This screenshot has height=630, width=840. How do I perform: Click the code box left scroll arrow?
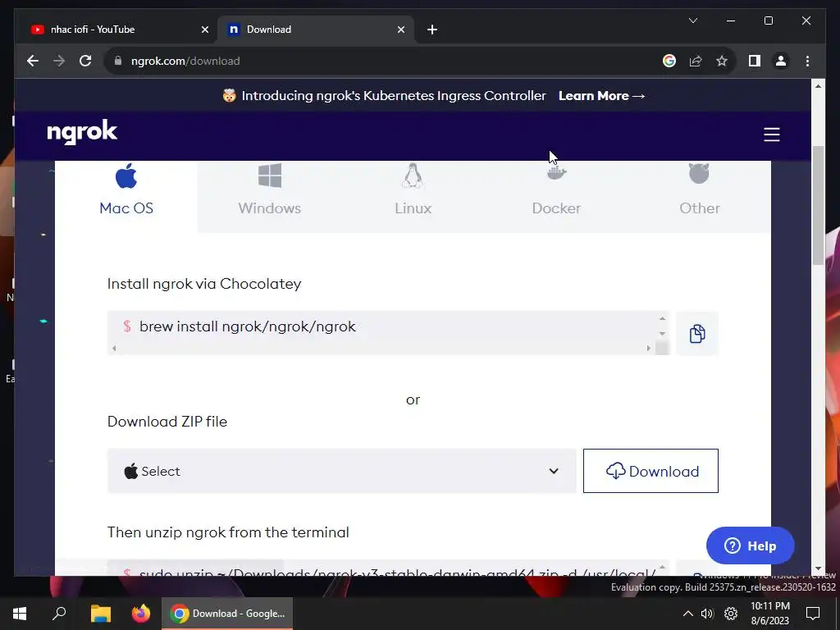[x=114, y=348]
